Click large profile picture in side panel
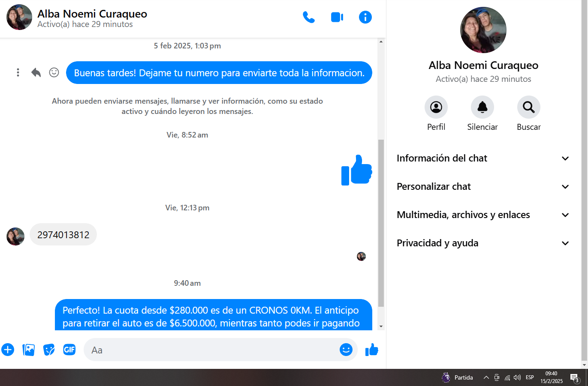 [x=483, y=30]
